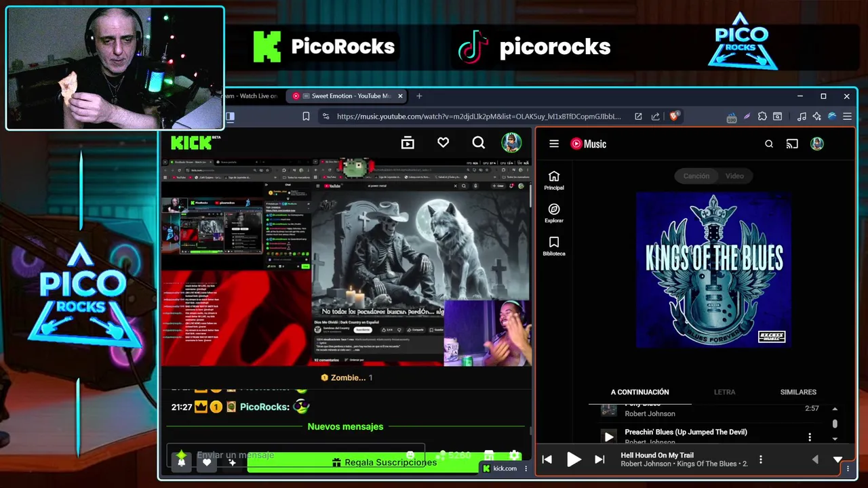Click the share page icon in address bar
The width and height of the screenshot is (868, 488).
(x=655, y=117)
